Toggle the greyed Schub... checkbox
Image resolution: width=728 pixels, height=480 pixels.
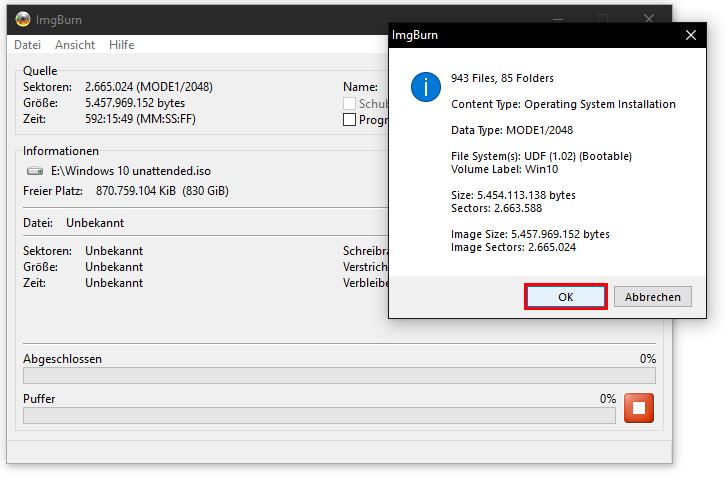pos(349,104)
